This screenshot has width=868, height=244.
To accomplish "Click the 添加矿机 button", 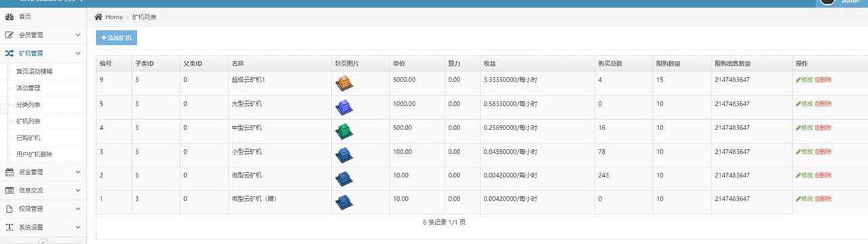I will (116, 38).
